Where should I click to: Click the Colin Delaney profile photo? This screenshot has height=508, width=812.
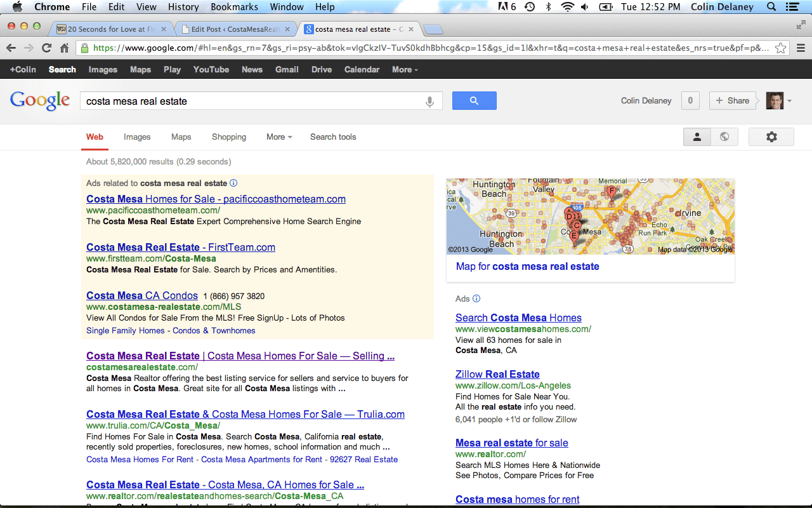tap(775, 100)
